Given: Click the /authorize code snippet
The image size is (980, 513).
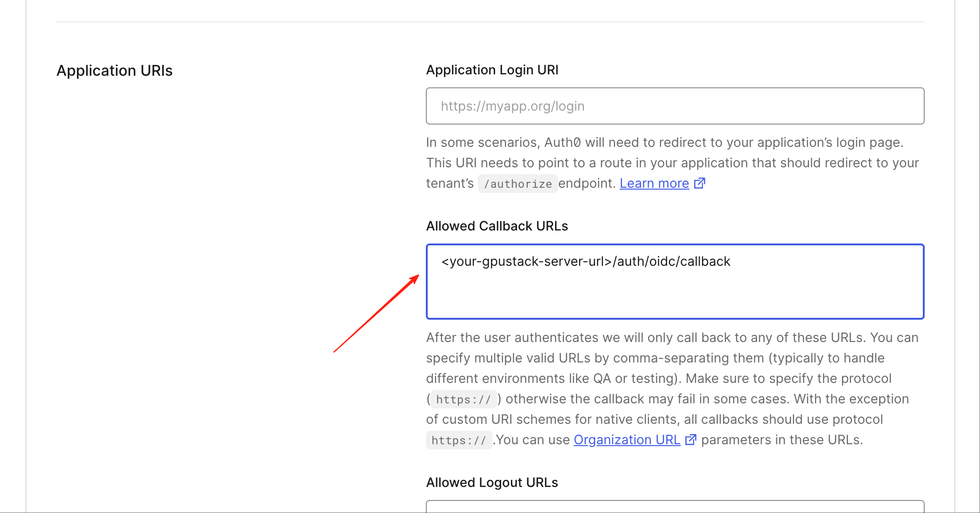Looking at the screenshot, I should pos(517,184).
